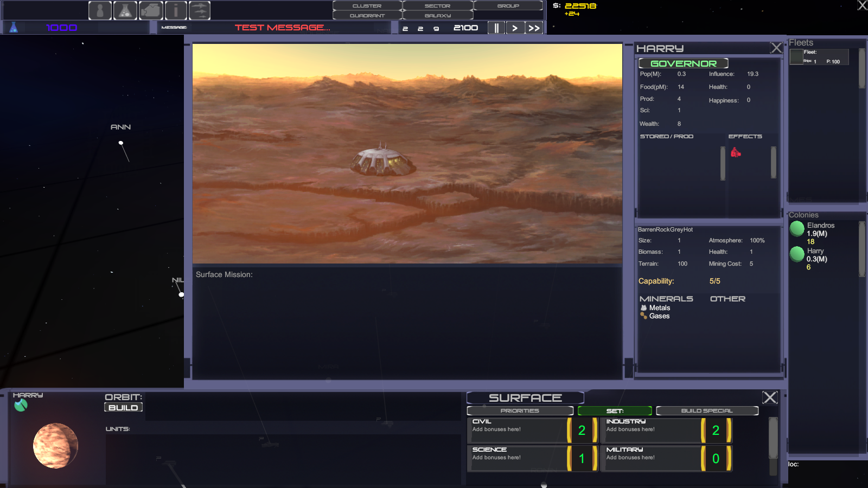Pause the game time
Viewport: 868px width, 488px height.
[x=496, y=28]
